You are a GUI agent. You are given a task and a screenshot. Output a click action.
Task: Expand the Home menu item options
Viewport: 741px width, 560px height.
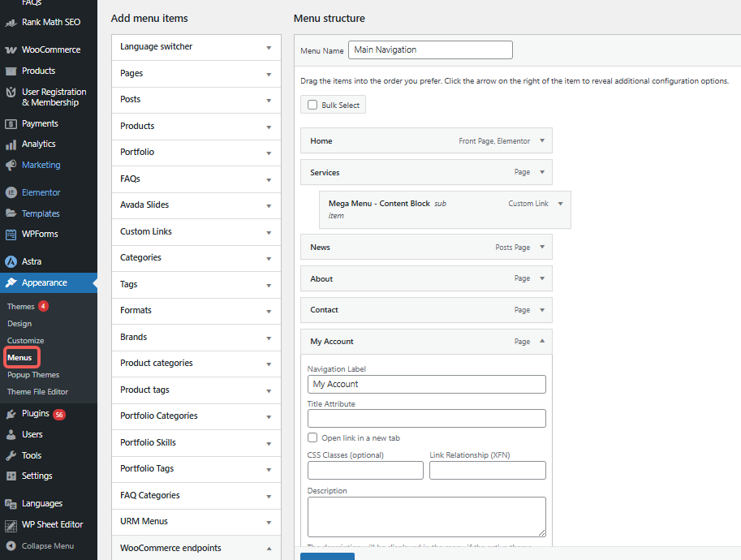[x=542, y=140]
